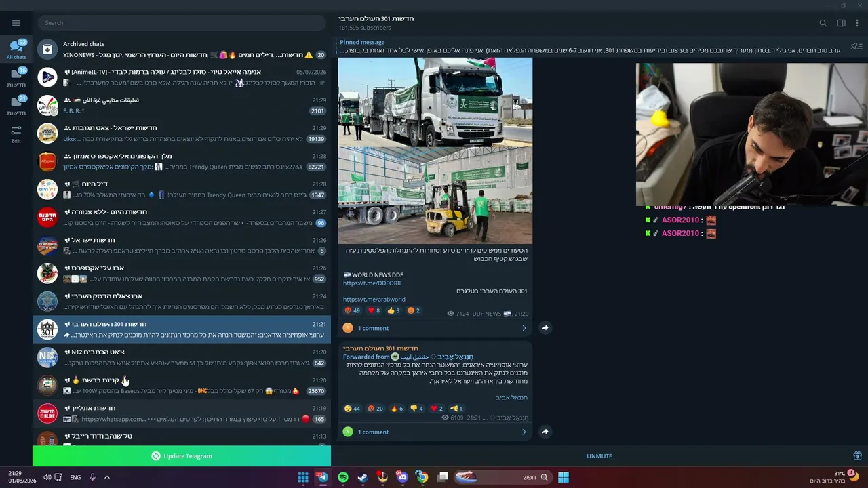Open the חדשות אונליין channel
Viewport: 868px width, 488px height.
point(182,413)
